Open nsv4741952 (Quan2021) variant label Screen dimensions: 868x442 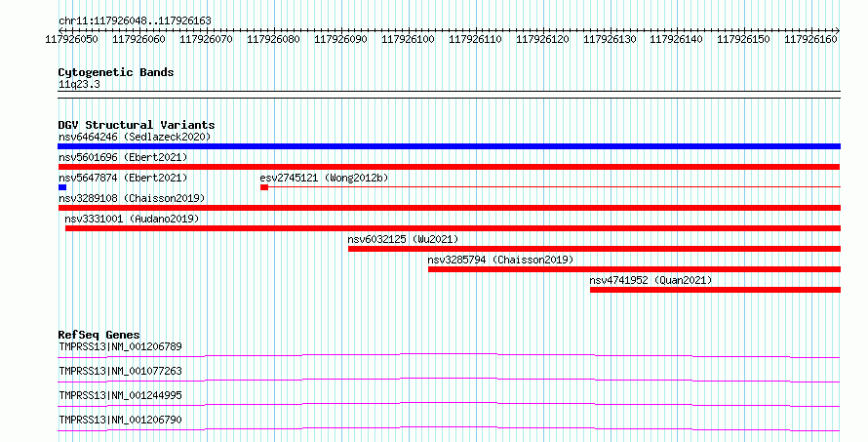[x=651, y=280]
